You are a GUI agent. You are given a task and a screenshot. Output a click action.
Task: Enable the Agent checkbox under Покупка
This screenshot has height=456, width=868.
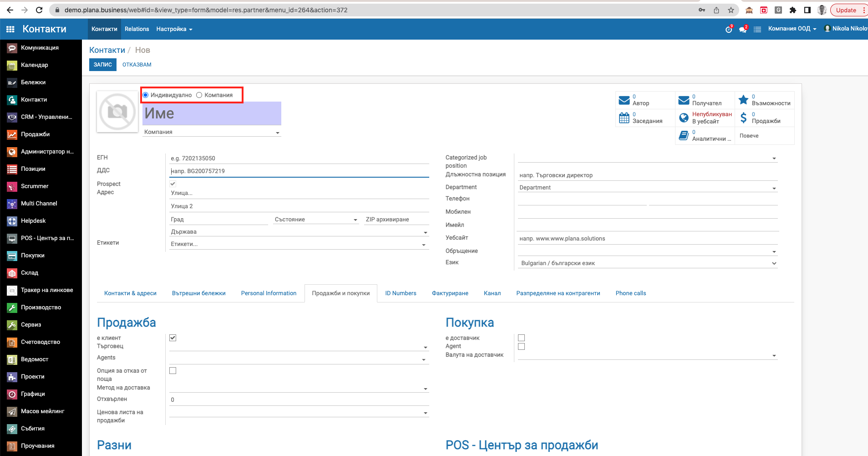(522, 346)
